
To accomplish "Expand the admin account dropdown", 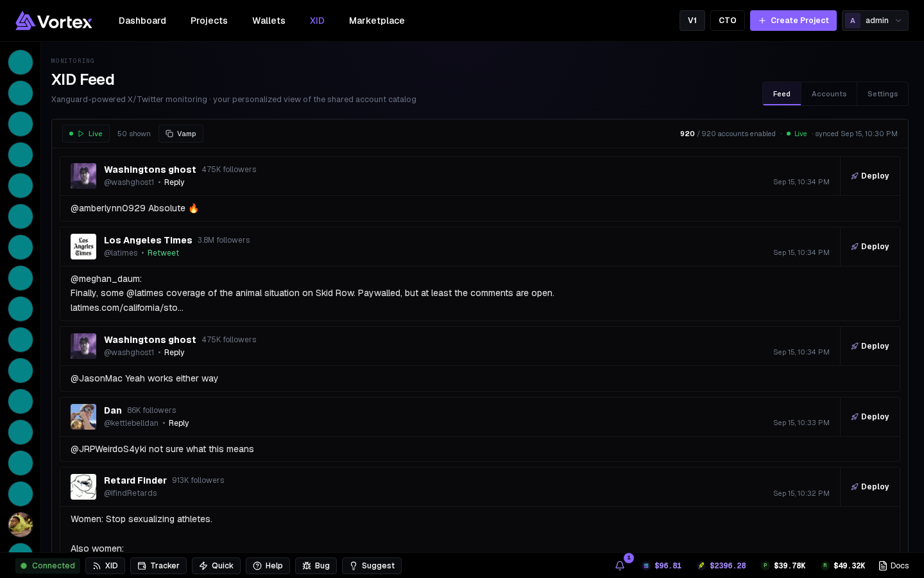I will pos(875,21).
